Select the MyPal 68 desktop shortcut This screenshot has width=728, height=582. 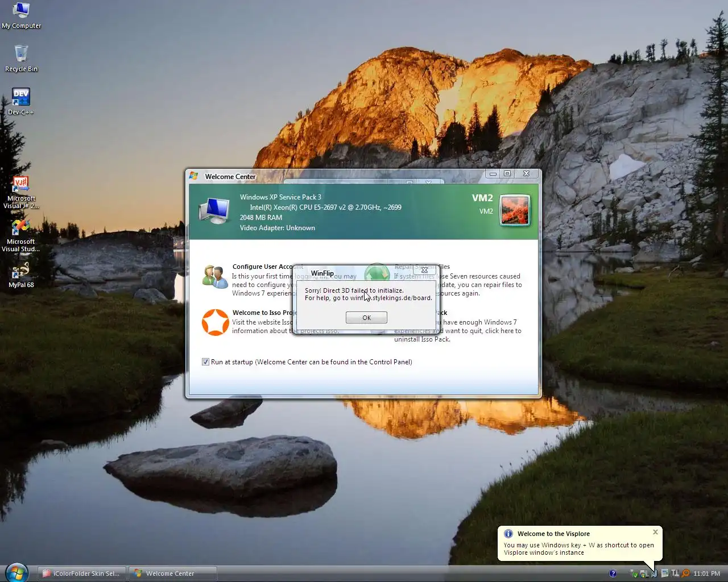(x=21, y=276)
